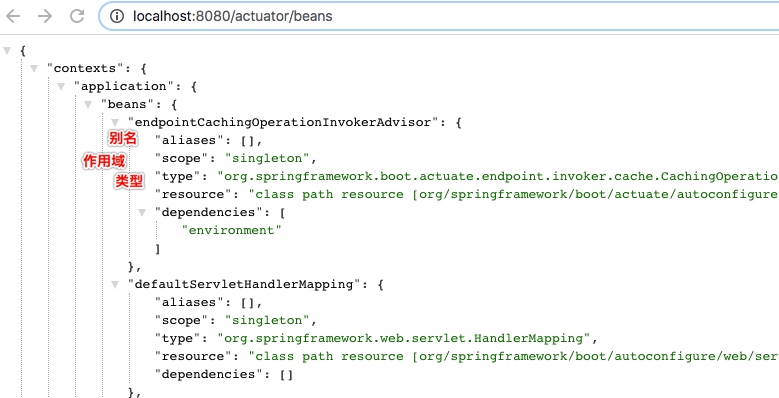The image size is (779, 398).
Task: Go back with the browser back arrow
Action: point(13,16)
